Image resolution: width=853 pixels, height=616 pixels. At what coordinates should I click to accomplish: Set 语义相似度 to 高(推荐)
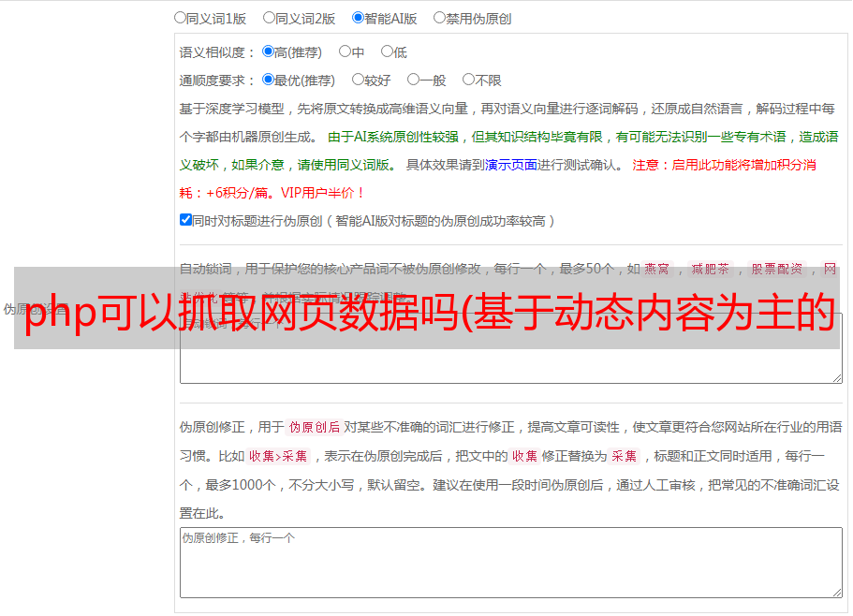268,51
